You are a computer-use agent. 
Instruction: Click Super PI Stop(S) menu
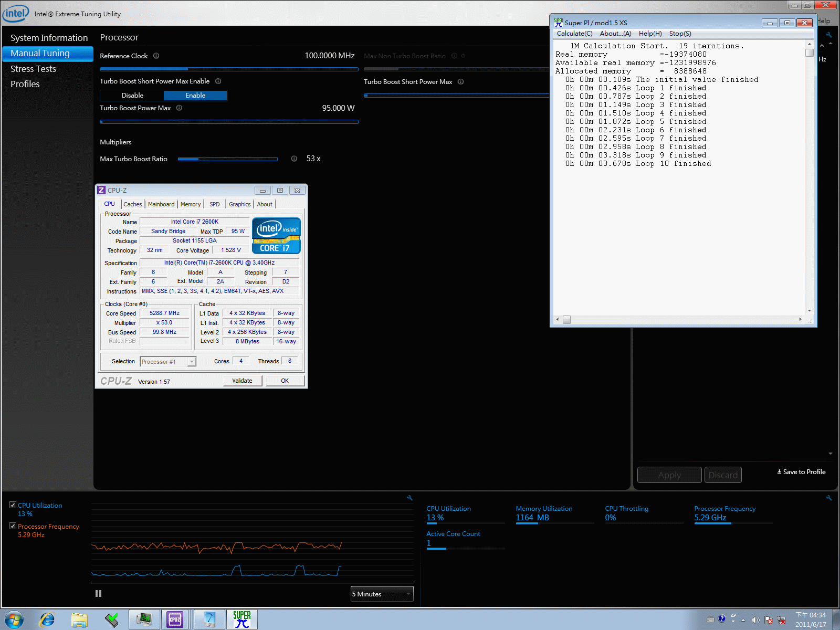pyautogui.click(x=680, y=34)
